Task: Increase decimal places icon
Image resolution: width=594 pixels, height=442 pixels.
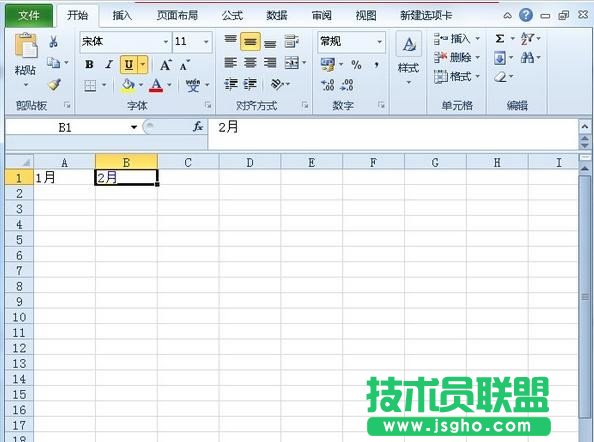Action: 327,85
